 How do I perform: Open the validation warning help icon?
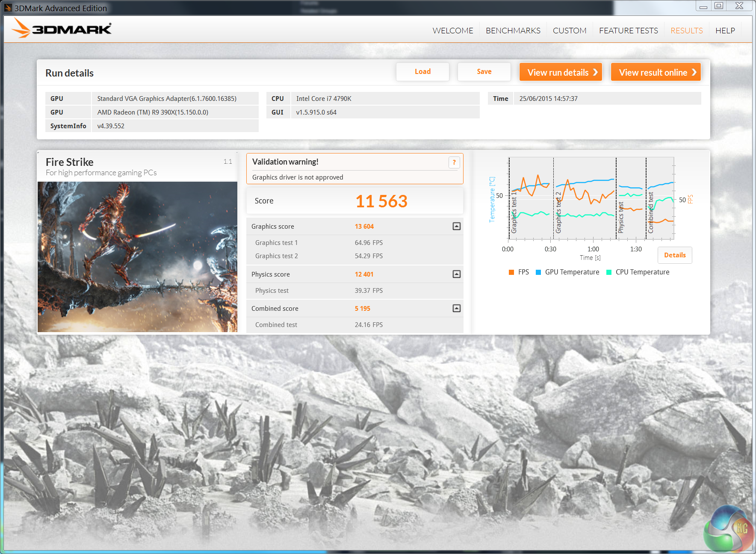(454, 162)
